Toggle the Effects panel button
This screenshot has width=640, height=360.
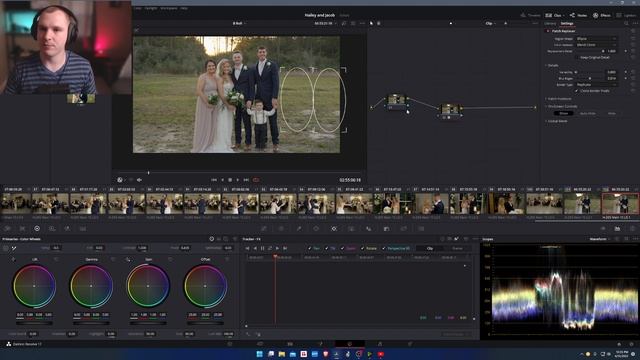pyautogui.click(x=602, y=15)
